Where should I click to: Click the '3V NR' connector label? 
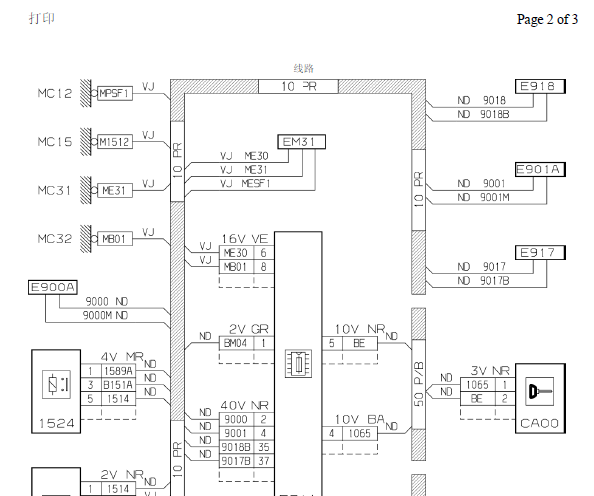490,370
